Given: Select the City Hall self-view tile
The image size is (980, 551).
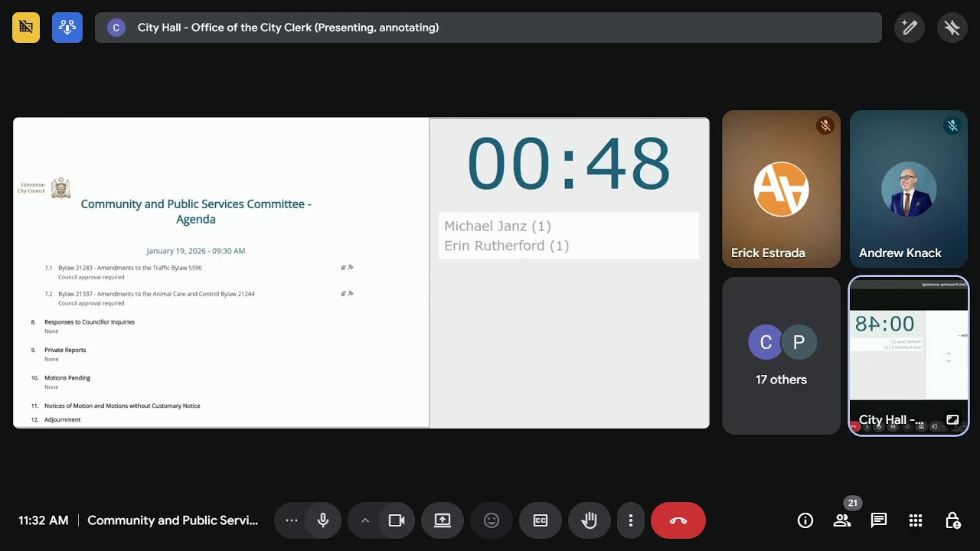Looking at the screenshot, I should pos(909,356).
